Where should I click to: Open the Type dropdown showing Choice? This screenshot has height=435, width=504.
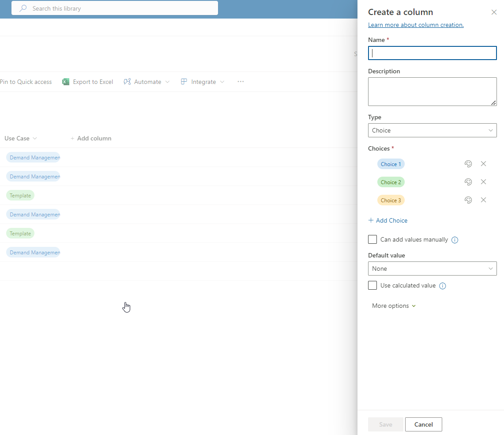coord(432,130)
